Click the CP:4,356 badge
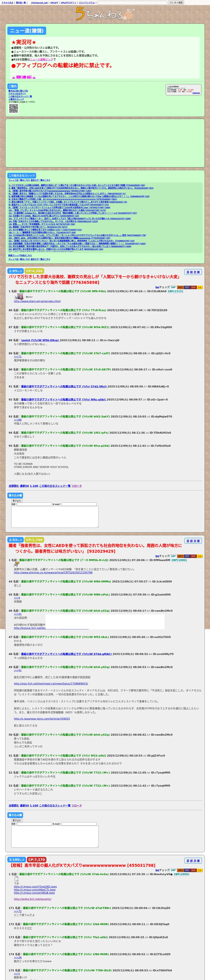Screen dimensions: 210x980 (x=35, y=271)
